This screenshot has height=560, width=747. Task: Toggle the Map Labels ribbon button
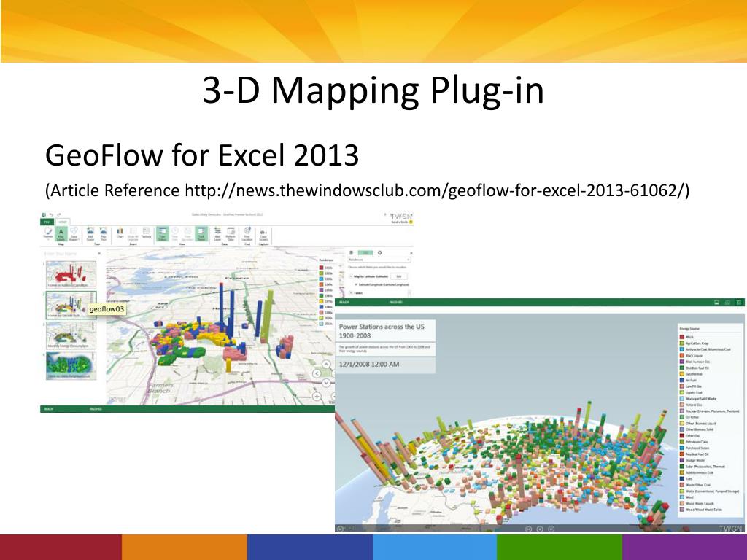(x=61, y=233)
